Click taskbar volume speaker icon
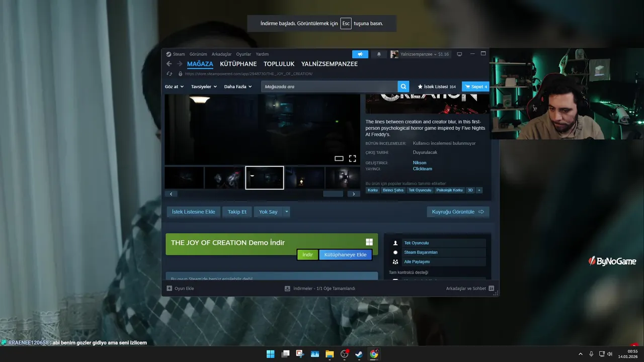The height and width of the screenshot is (362, 644). pos(610,354)
